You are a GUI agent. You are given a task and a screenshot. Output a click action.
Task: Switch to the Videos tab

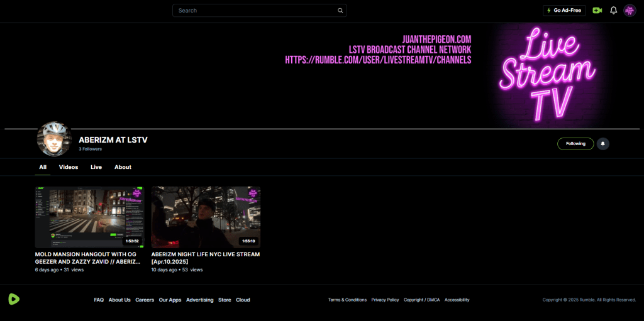(69, 167)
